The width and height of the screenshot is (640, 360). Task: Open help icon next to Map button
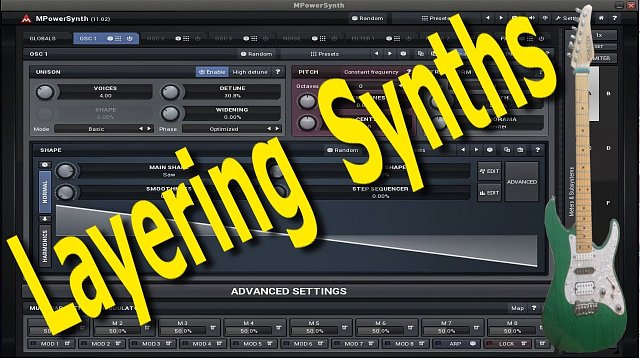(534, 308)
